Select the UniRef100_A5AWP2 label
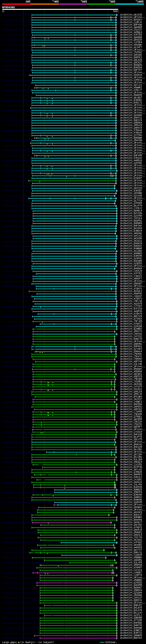146x644 pixels. (131, 87)
